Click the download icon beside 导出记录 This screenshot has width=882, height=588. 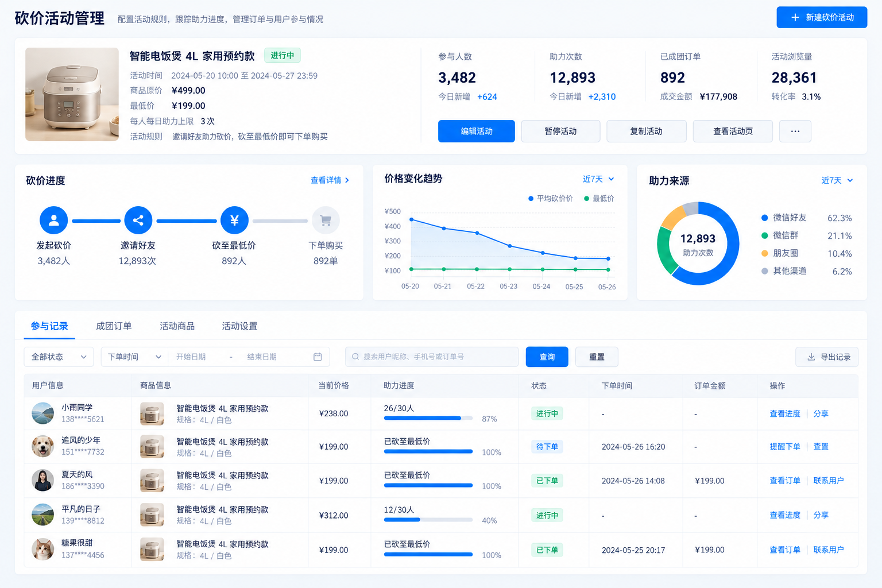811,357
